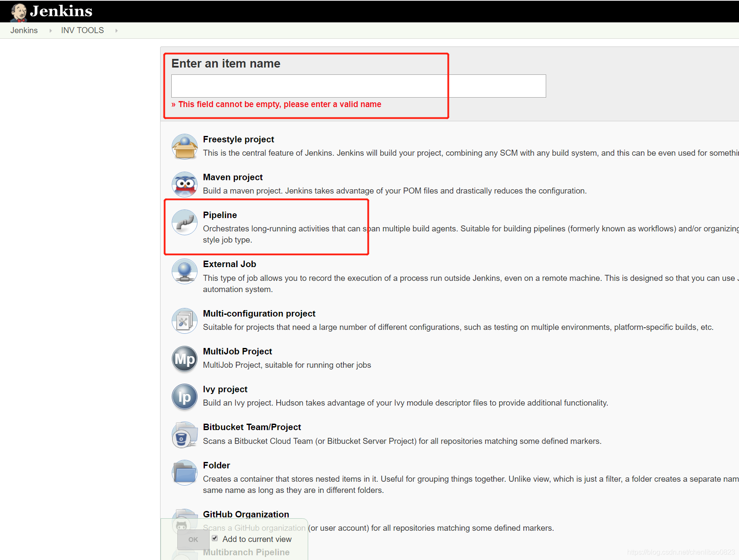Click the Maven project description text
The image size is (739, 560).
[x=395, y=191]
